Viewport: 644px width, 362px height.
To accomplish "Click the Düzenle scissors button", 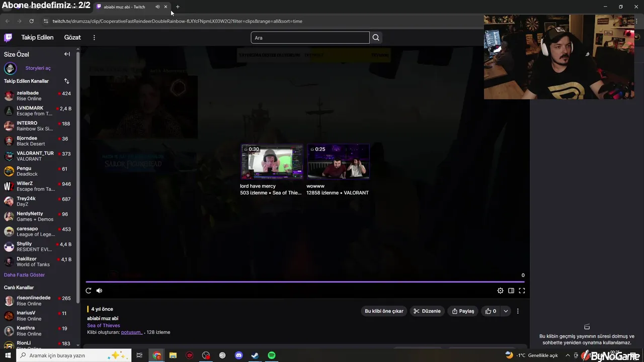I will click(x=427, y=311).
